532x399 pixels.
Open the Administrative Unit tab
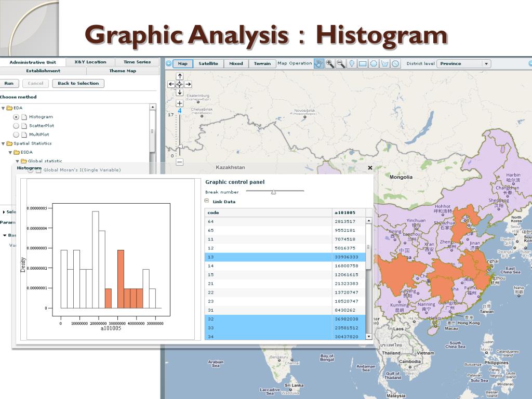(x=33, y=62)
